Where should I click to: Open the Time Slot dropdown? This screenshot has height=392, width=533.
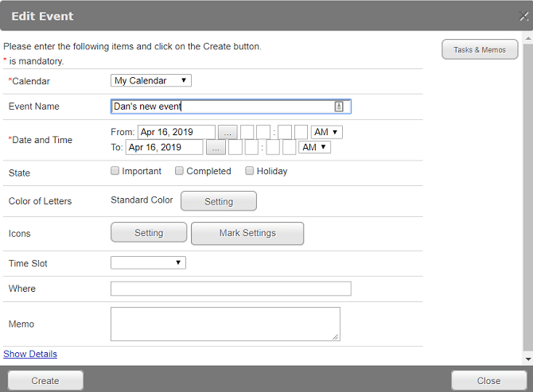pyautogui.click(x=148, y=262)
